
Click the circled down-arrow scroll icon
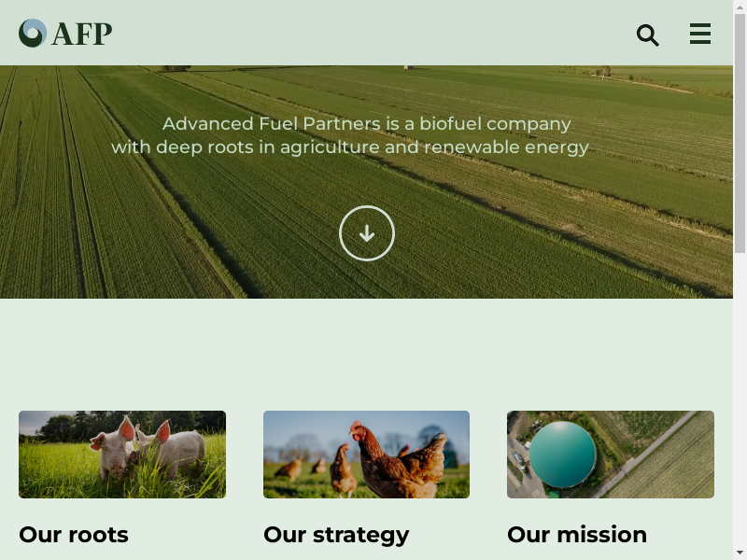pos(367,233)
